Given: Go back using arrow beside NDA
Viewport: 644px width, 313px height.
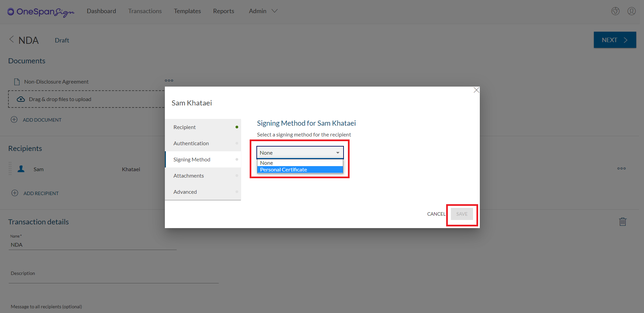Looking at the screenshot, I should click(11, 39).
